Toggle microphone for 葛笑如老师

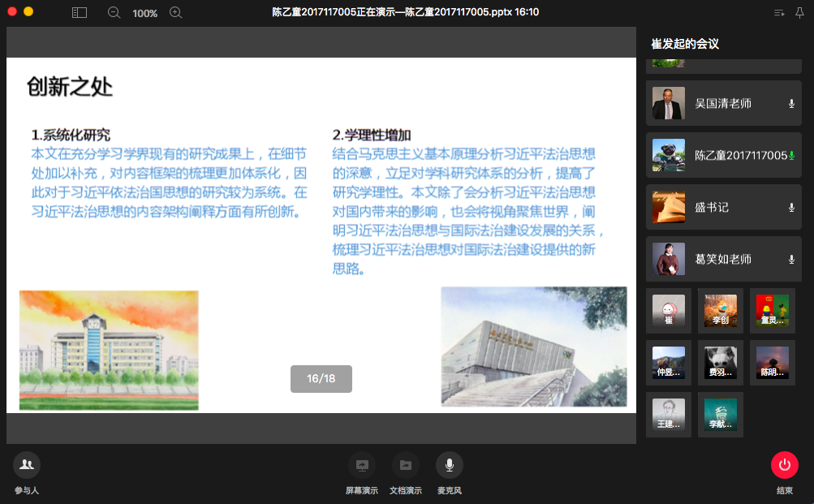click(791, 260)
